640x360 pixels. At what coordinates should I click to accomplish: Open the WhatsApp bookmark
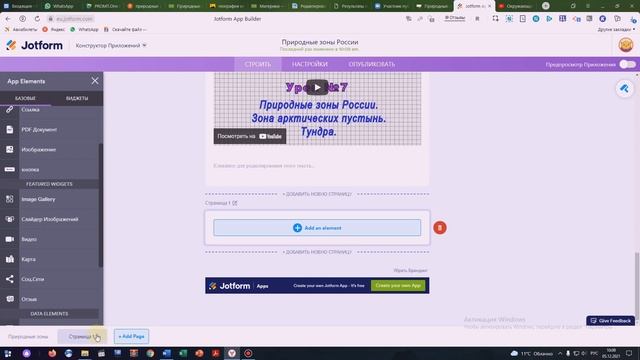pos(84,29)
